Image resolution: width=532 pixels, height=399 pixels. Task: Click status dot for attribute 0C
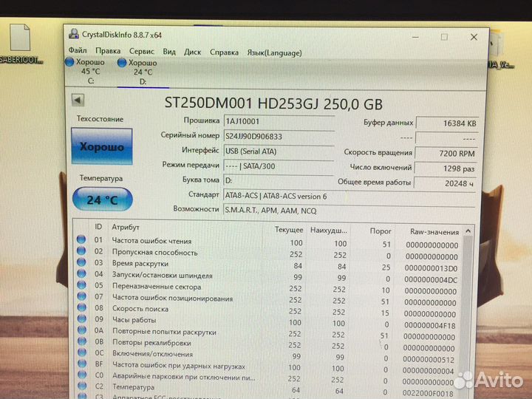click(82, 352)
